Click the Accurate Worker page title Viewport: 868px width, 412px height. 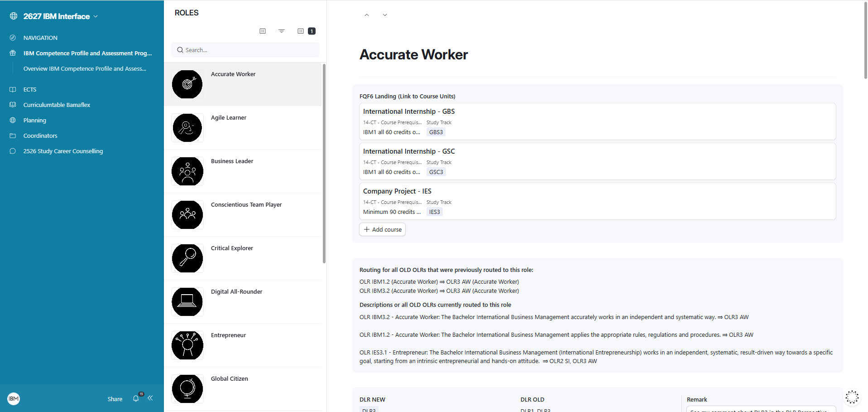coord(413,54)
